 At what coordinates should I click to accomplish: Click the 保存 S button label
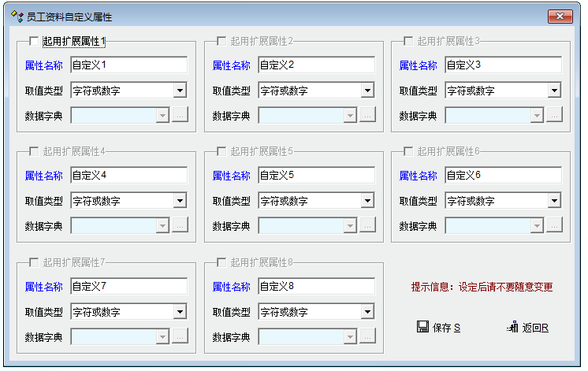(x=446, y=328)
